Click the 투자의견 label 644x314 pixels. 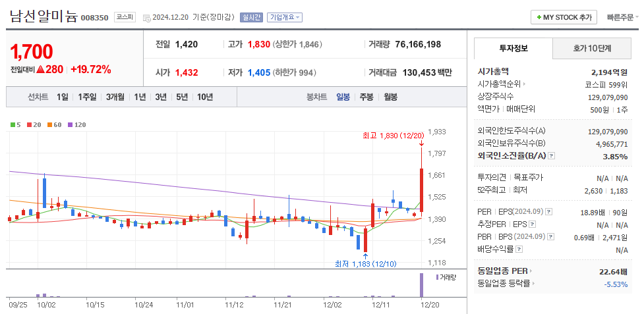[x=492, y=178]
